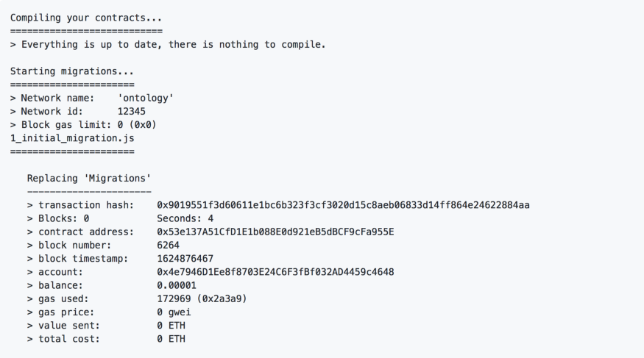This screenshot has width=644, height=358.
Task: Click the account address value
Action: tap(275, 272)
